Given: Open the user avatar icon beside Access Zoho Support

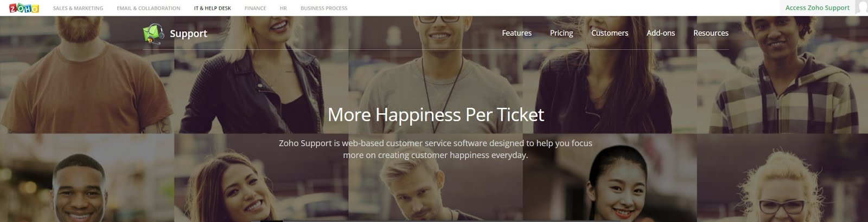Looking at the screenshot, I should [x=861, y=8].
